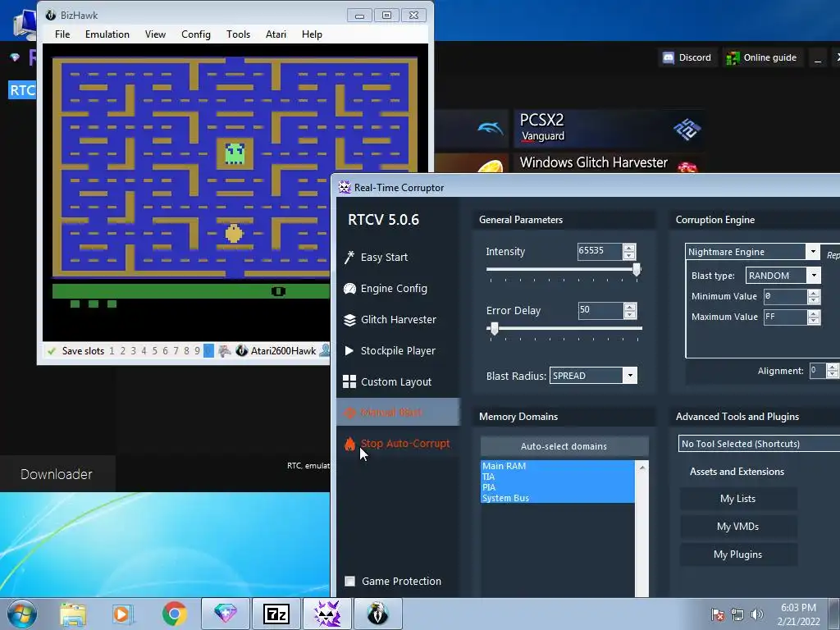Click the Downloader button in RTC Launcher
This screenshot has height=630, width=840.
[x=57, y=474]
